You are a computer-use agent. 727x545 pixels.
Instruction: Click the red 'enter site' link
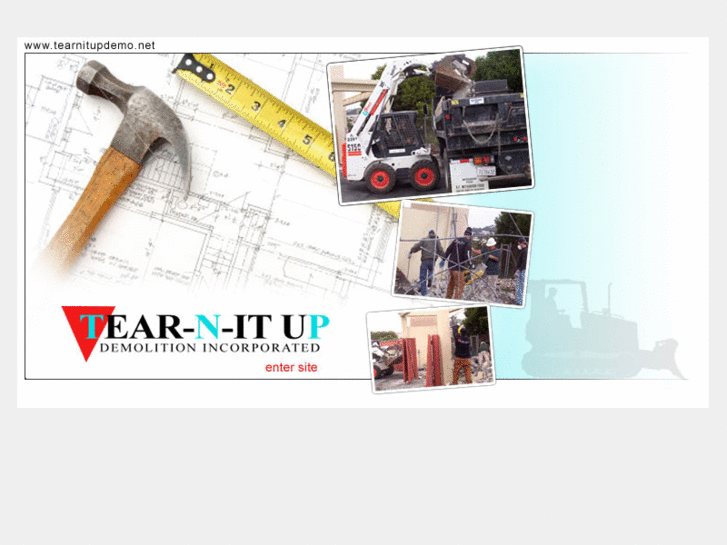(291, 367)
